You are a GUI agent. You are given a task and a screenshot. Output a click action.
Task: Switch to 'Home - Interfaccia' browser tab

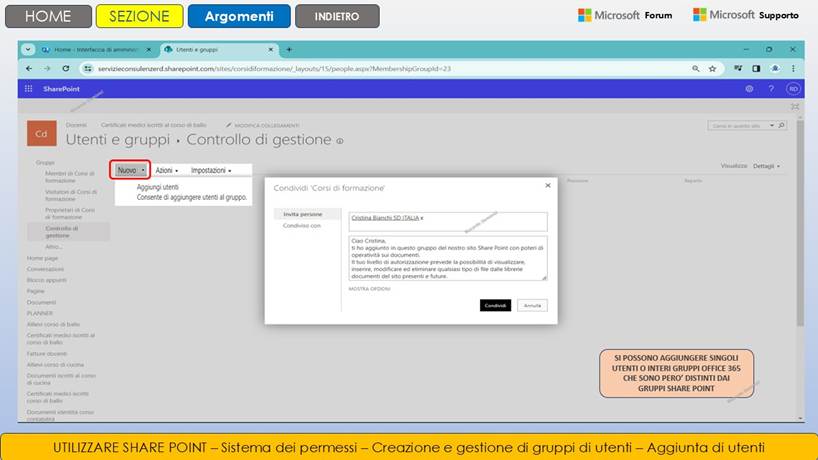click(96, 50)
